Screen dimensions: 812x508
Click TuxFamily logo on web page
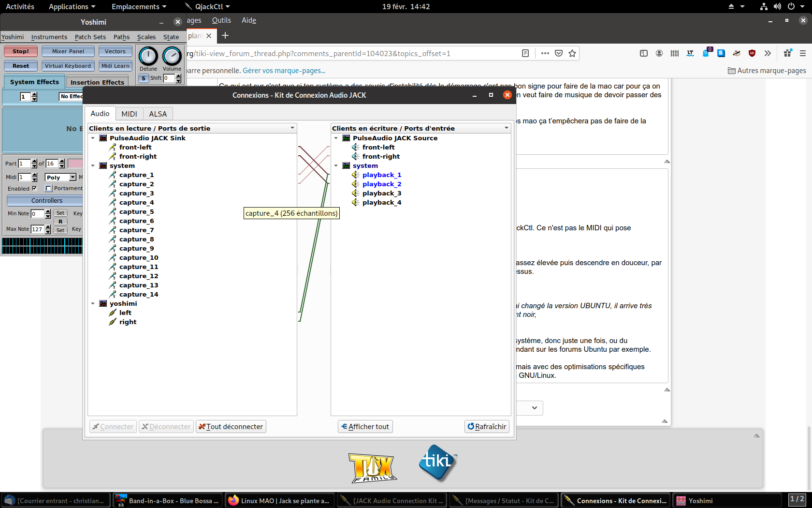click(373, 467)
